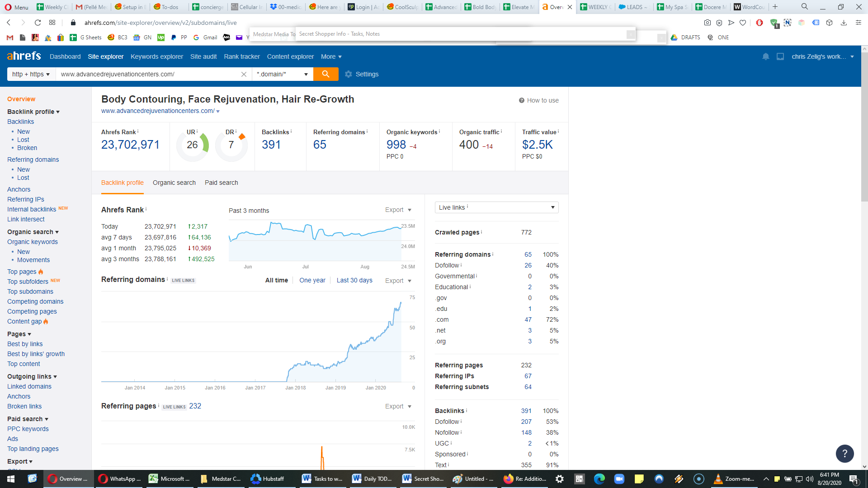Select the All time range option
868x488 pixels.
[x=276, y=280]
